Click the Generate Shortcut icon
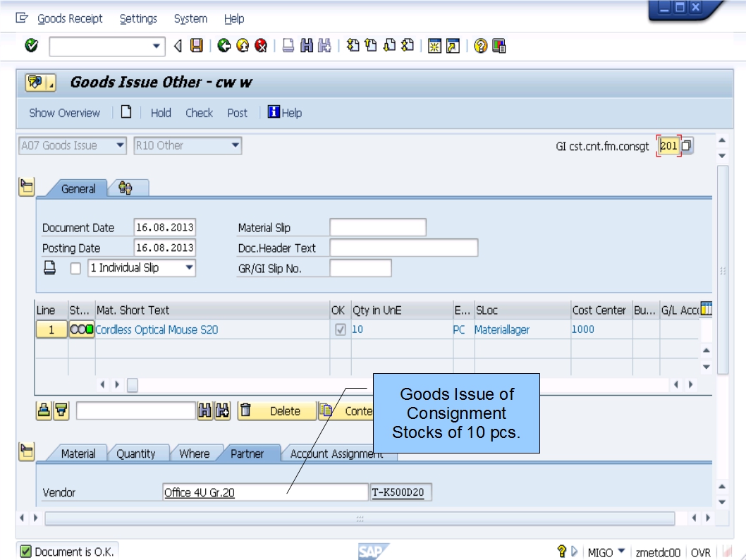 pos(453,46)
